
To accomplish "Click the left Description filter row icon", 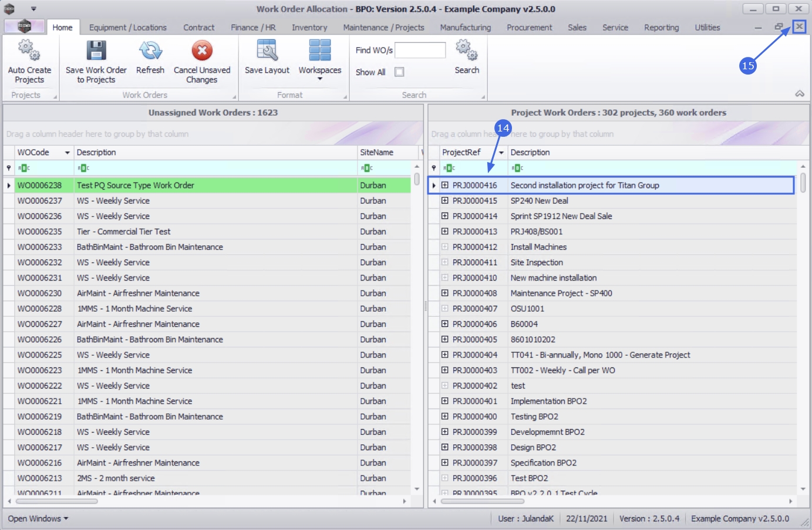I will 83,168.
